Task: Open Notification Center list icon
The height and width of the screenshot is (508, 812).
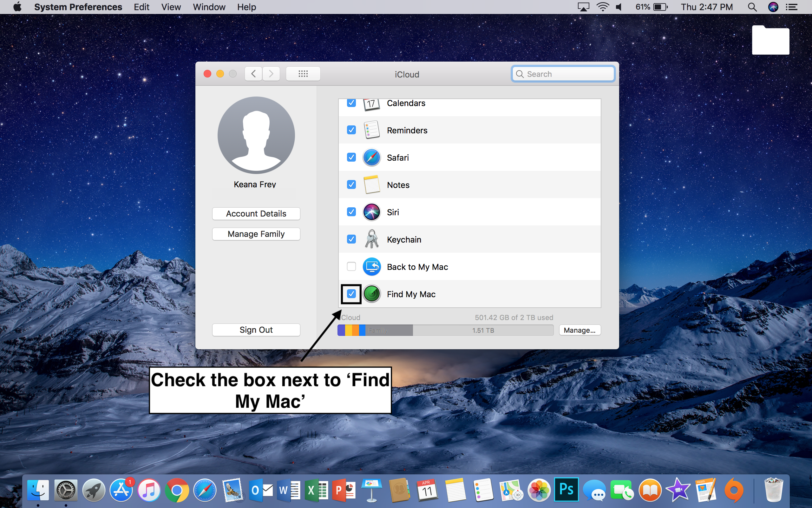Action: 792,7
